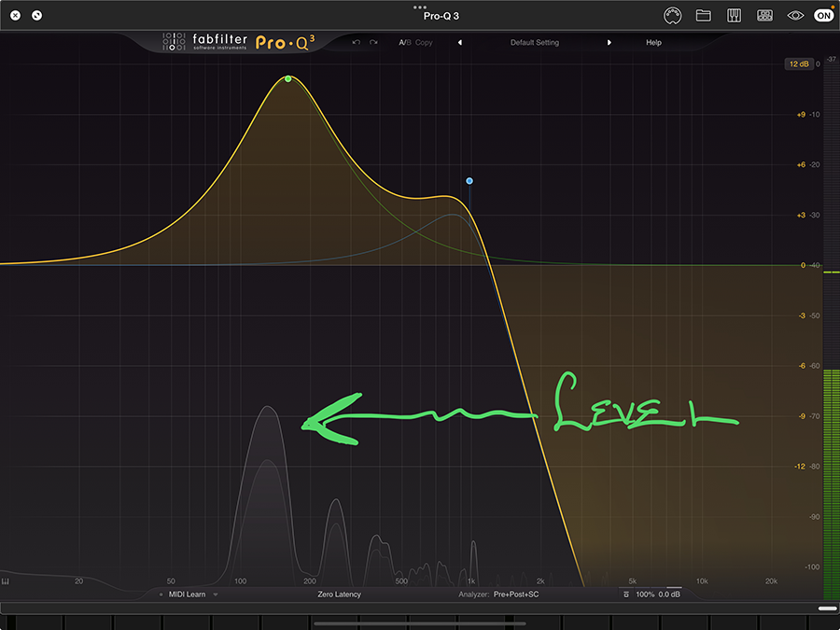Select the green EQ band node at peak
Screen dimensions: 840x630
[288, 78]
